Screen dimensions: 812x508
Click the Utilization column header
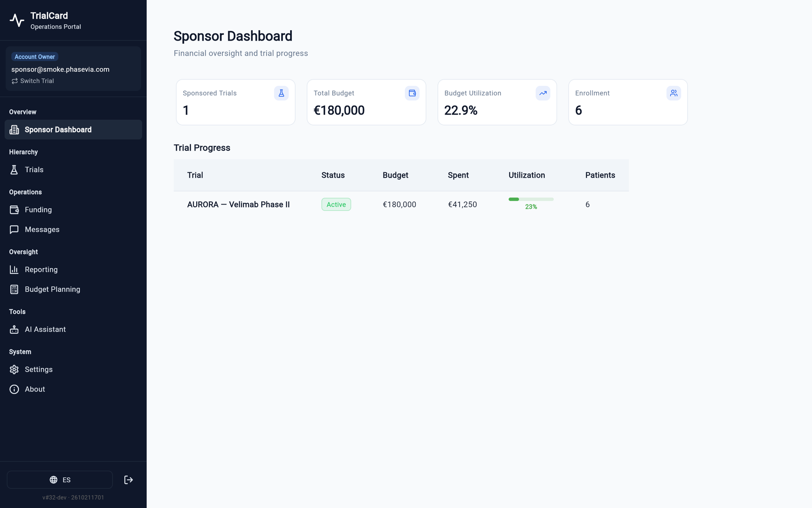[x=527, y=175]
